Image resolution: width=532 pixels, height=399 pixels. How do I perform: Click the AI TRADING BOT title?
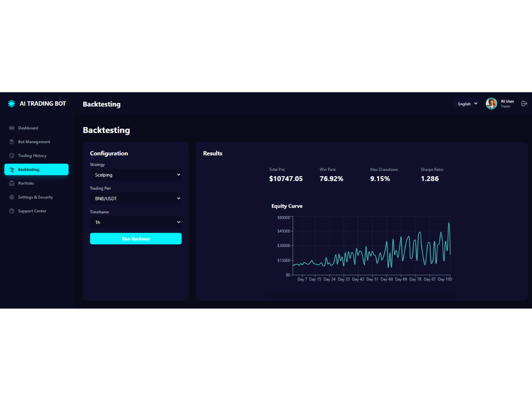(x=43, y=104)
